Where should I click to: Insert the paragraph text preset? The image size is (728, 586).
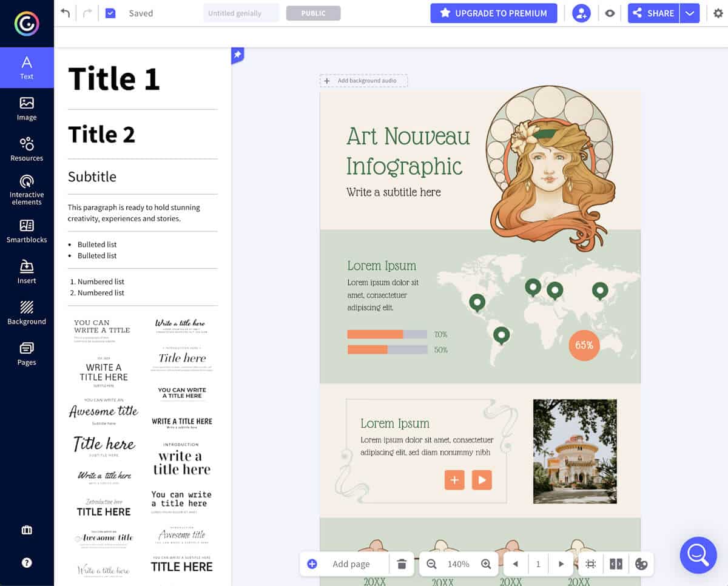(x=134, y=213)
